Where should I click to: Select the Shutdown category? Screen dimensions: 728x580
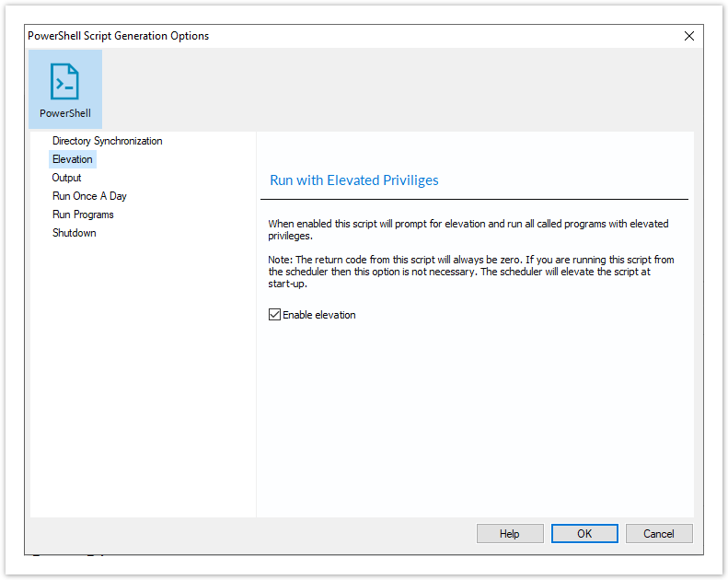pyautogui.click(x=75, y=233)
